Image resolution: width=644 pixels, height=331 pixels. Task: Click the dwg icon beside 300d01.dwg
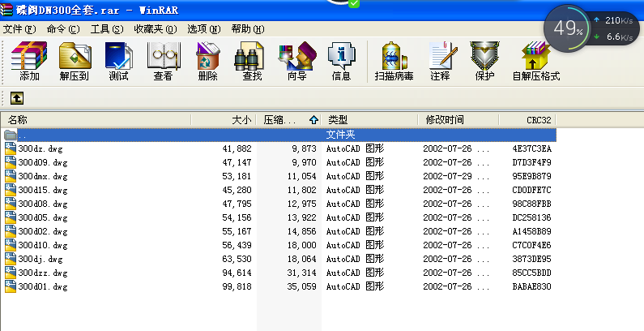tap(11, 286)
